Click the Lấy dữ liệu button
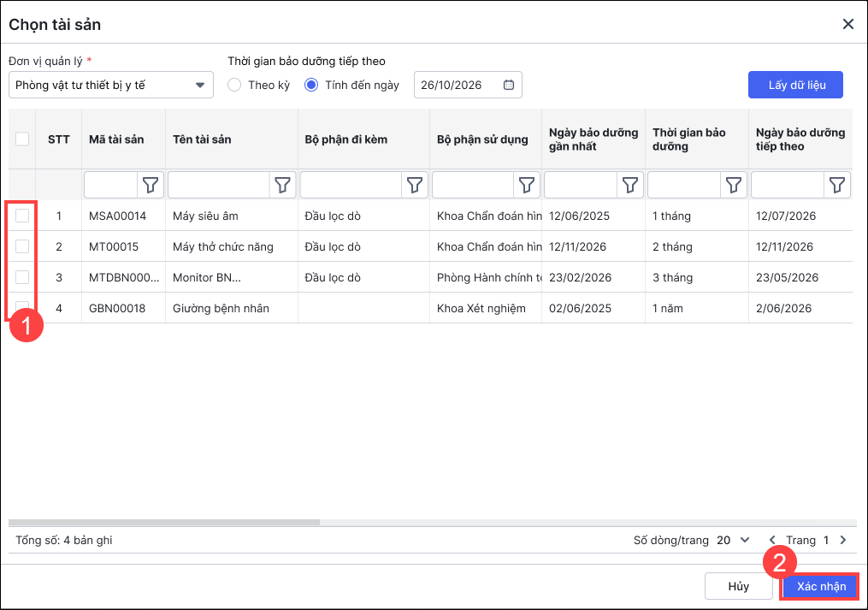This screenshot has width=868, height=610. 795,85
